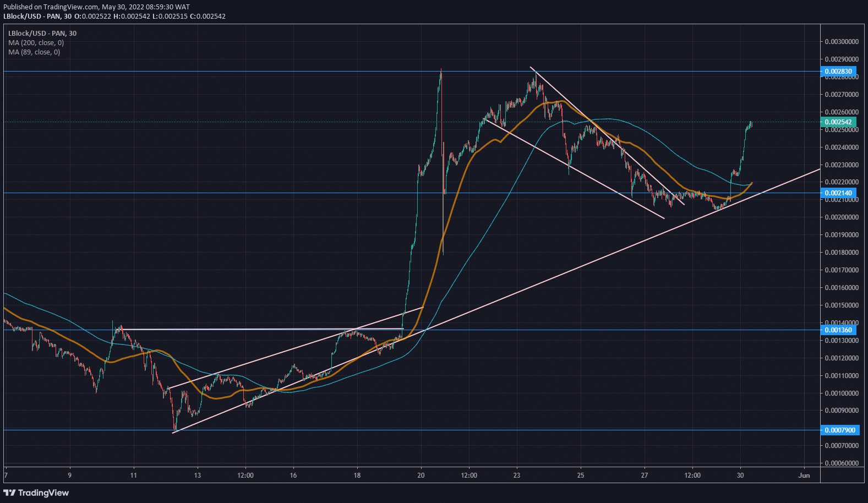Viewport: 868px width, 503px height.
Task: Click the 0.00150000 price axis label
Action: [x=842, y=305]
